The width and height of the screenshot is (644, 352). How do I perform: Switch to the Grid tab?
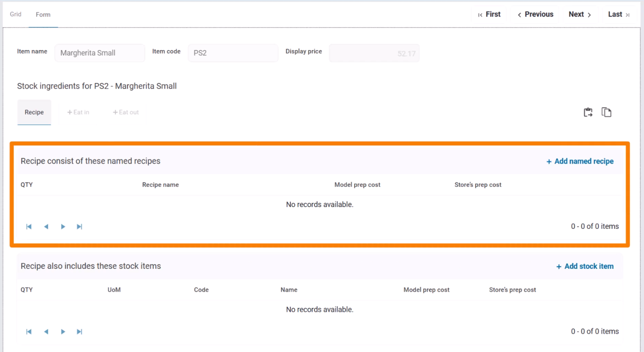pos(16,14)
